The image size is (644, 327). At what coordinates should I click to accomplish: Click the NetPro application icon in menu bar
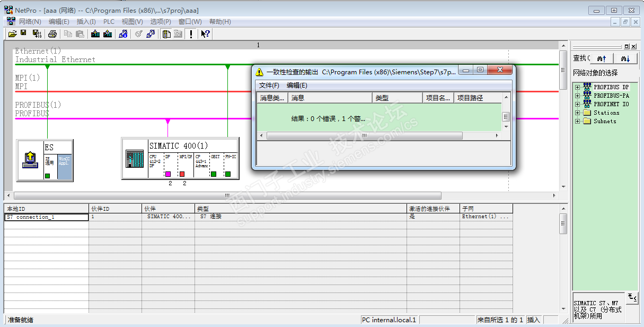coord(11,21)
